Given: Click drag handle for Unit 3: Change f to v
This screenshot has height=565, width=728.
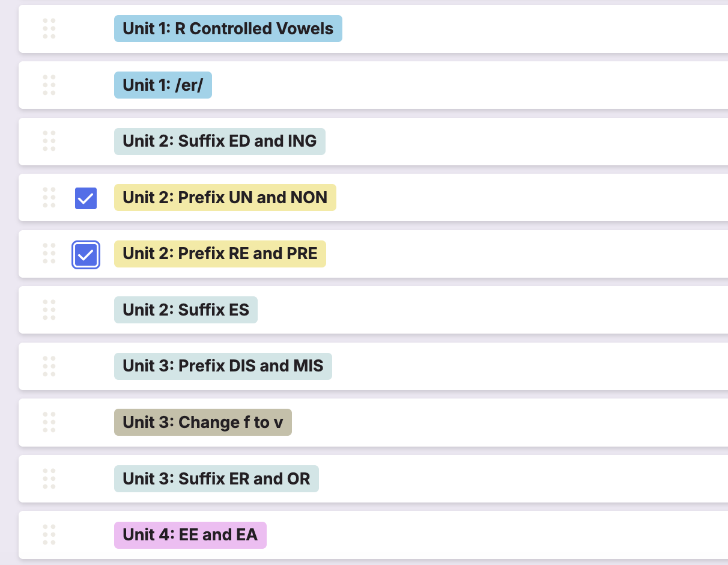Looking at the screenshot, I should [x=49, y=422].
